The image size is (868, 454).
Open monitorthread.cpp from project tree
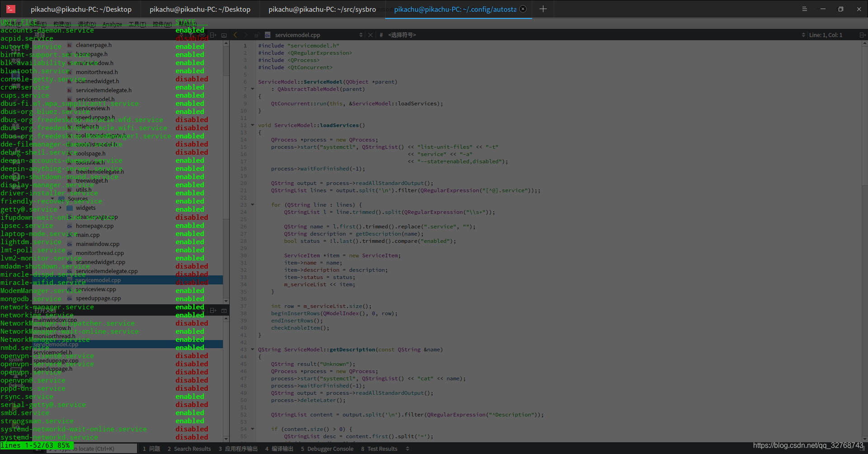[x=99, y=253]
